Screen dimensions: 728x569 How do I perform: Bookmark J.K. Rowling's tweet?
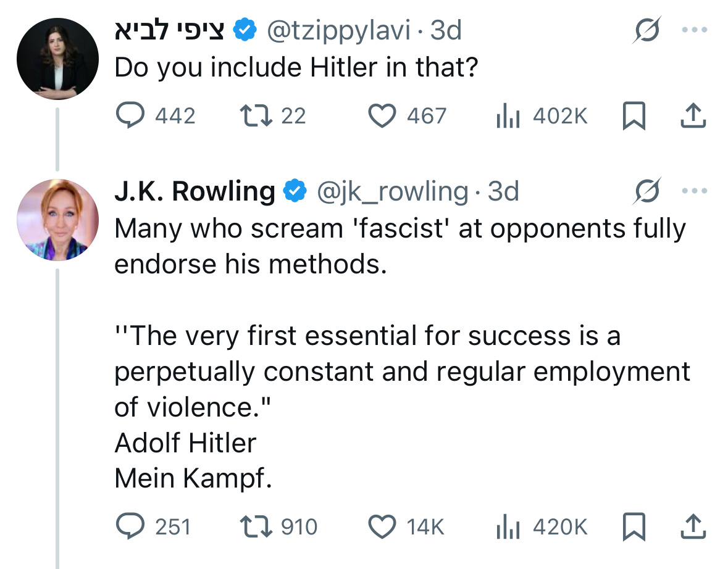pyautogui.click(x=634, y=526)
